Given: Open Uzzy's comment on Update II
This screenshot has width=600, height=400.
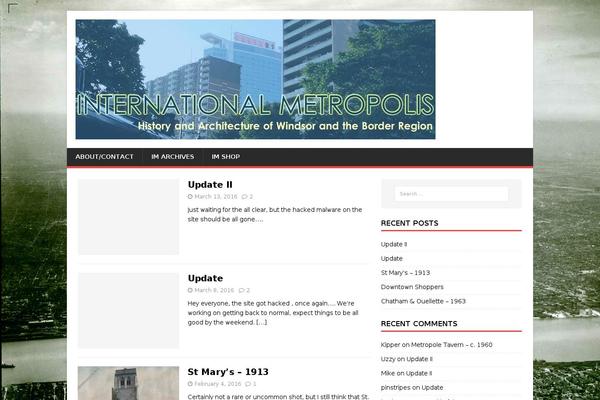Looking at the screenshot, I should coord(419,359).
